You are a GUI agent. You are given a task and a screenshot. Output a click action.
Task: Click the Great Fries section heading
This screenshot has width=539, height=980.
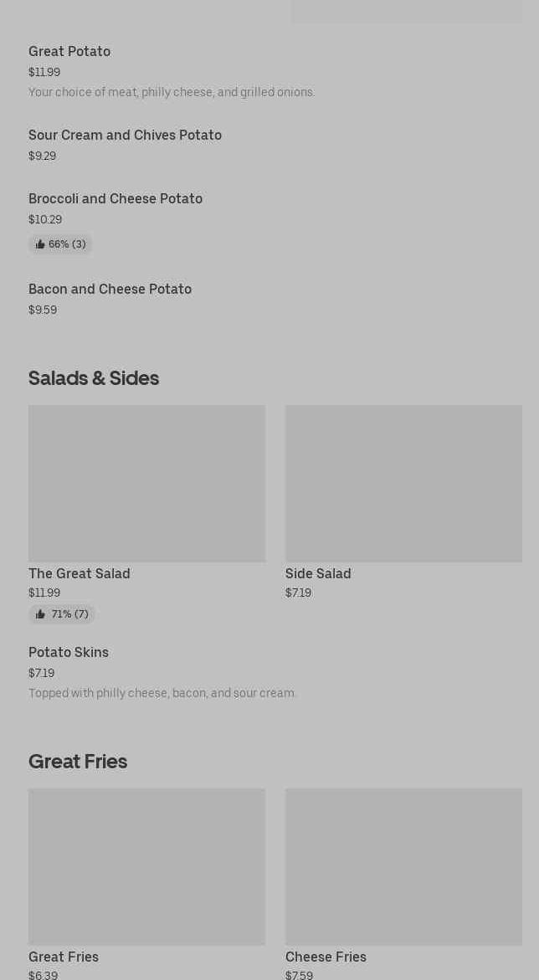[78, 762]
